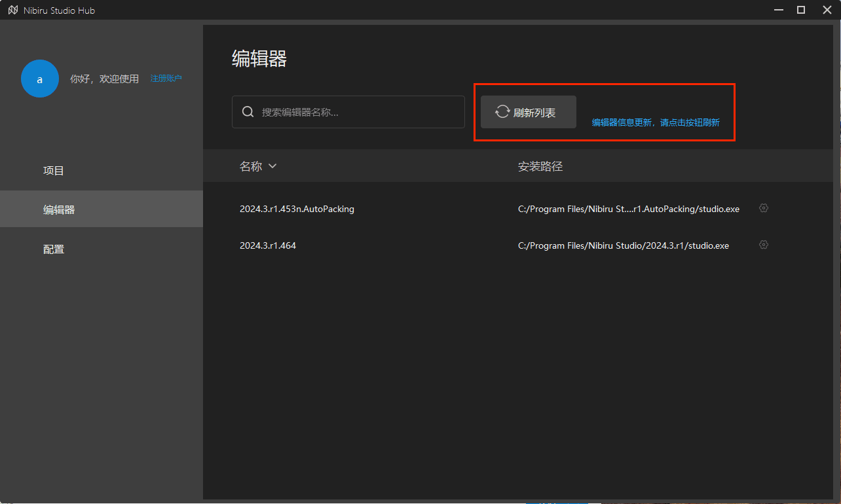
Task: Select the 2024.3.r1.464 editor name
Action: point(268,245)
